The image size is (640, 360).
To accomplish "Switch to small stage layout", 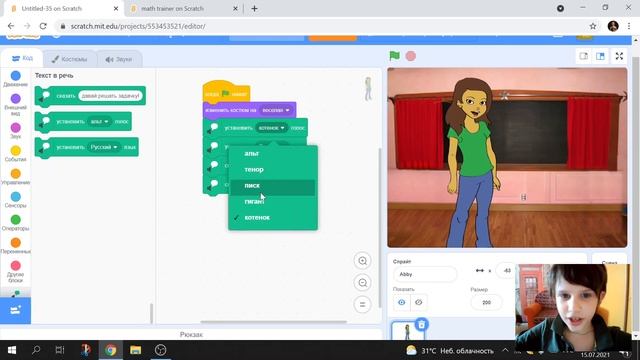I will coord(584,56).
